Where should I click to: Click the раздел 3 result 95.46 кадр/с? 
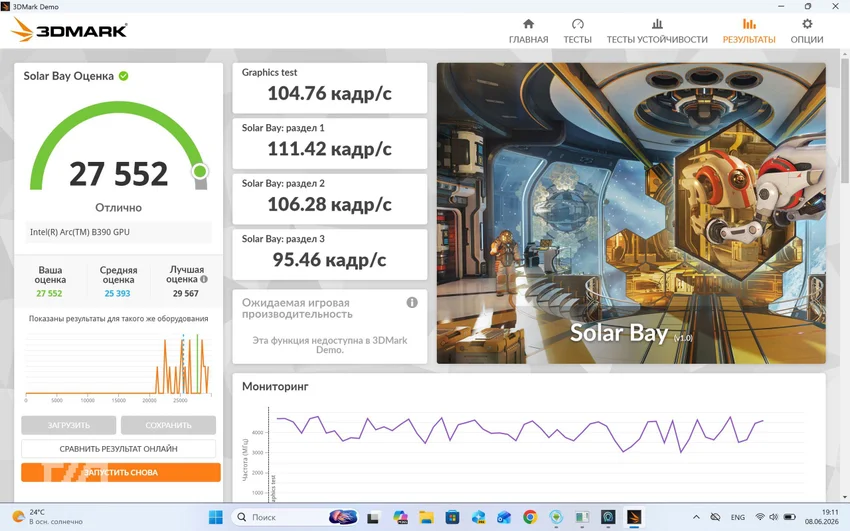click(x=330, y=260)
